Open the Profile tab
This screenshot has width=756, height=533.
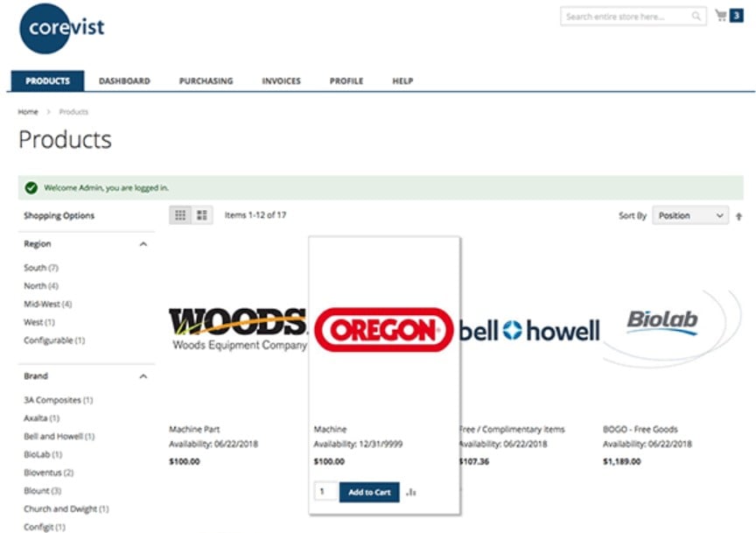pyautogui.click(x=346, y=81)
